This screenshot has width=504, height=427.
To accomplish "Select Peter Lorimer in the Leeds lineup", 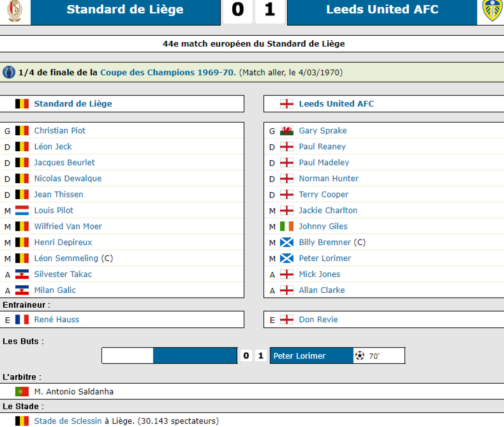I will [325, 258].
